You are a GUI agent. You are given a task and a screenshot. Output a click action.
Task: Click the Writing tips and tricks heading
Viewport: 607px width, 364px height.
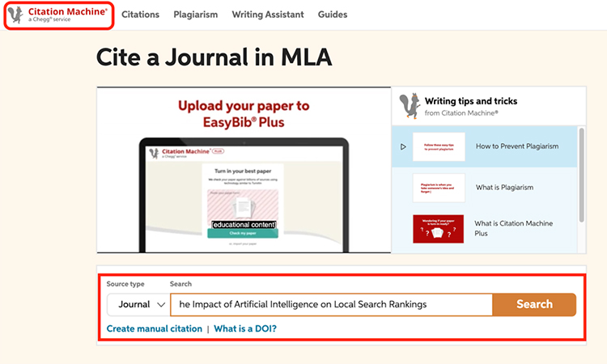[x=471, y=101]
